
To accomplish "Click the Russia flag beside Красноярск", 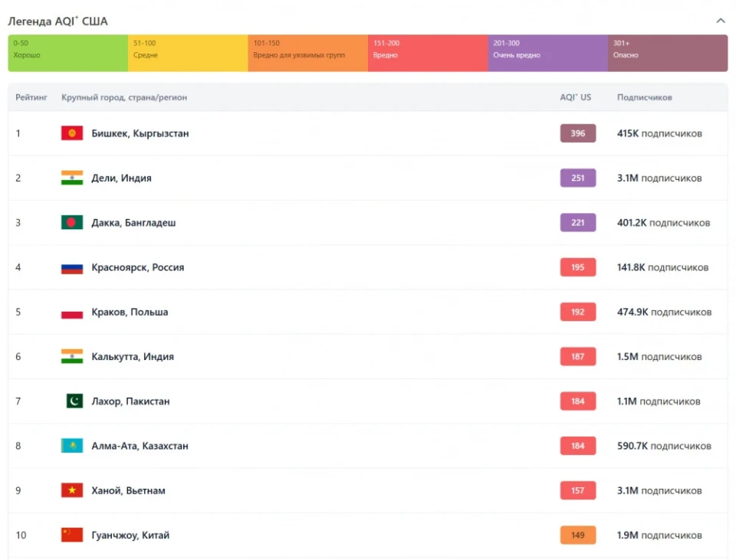I will pos(72,267).
